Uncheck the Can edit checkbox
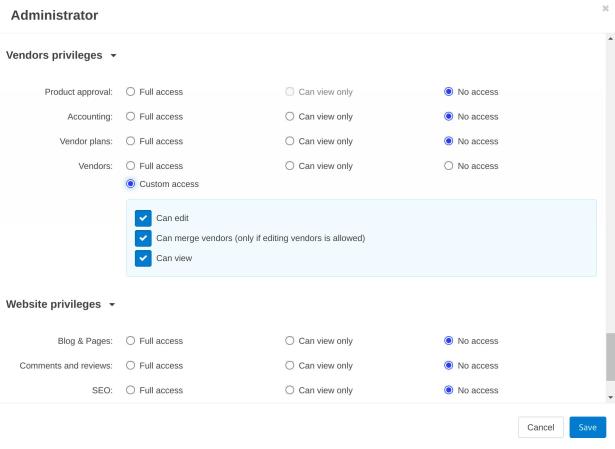Image resolution: width=615 pixels, height=449 pixels. tap(142, 218)
